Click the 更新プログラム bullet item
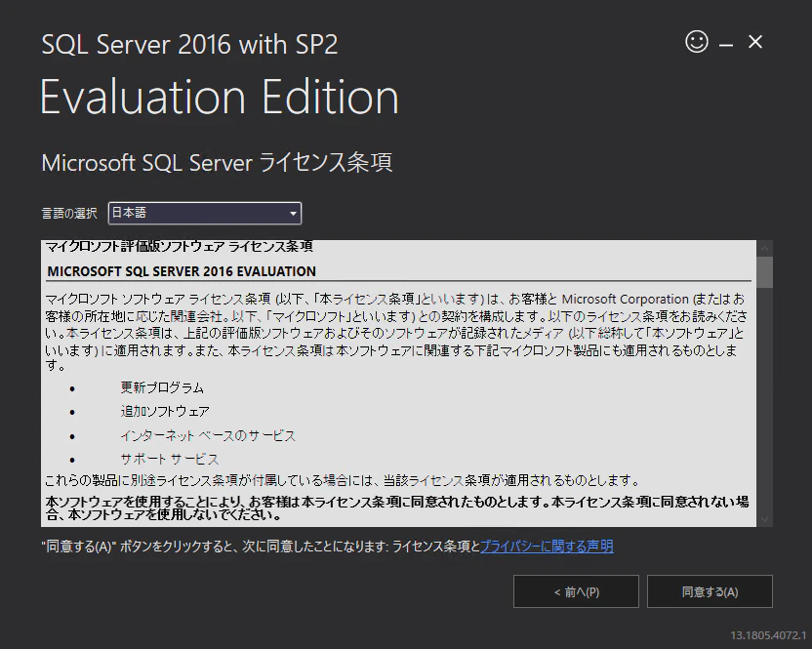 (x=162, y=387)
